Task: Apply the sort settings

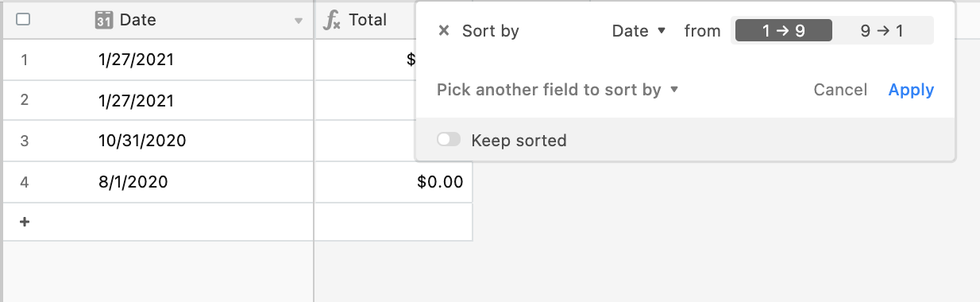Action: [911, 90]
